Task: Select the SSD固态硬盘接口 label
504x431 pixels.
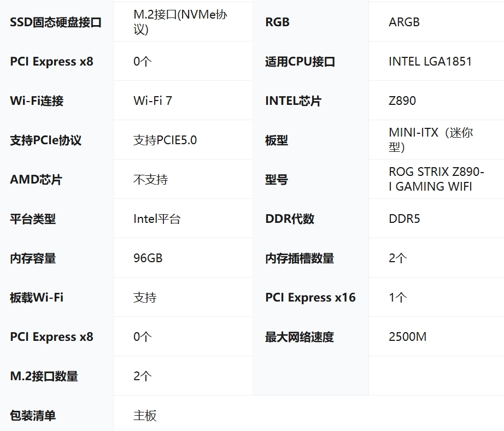Action: point(56,22)
